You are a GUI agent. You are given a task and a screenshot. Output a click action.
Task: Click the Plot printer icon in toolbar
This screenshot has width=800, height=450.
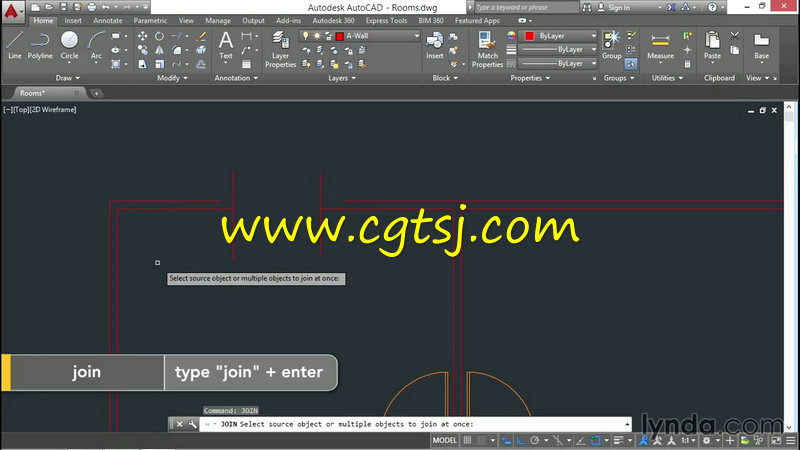[91, 7]
